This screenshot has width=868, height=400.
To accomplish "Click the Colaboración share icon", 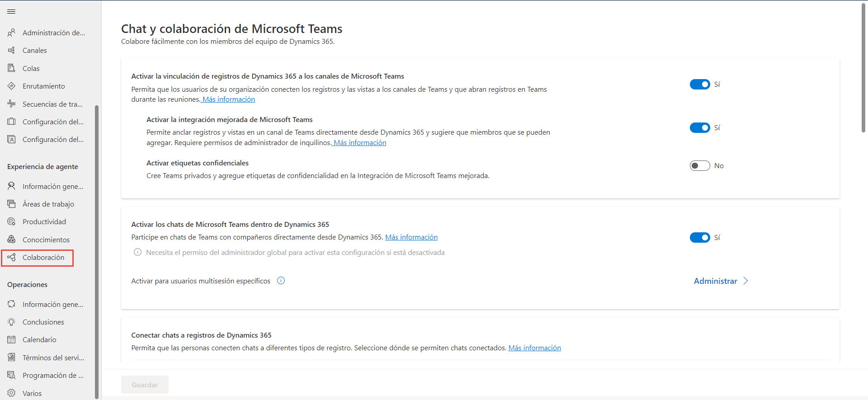I will pyautogui.click(x=11, y=257).
